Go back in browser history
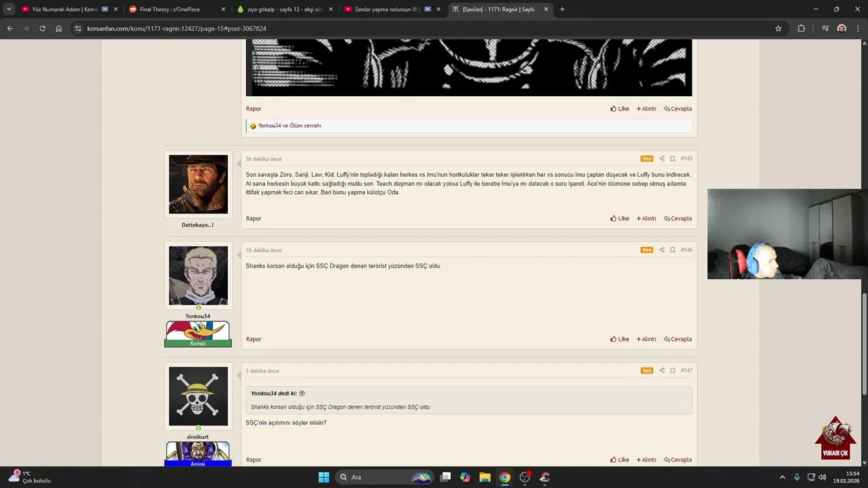Screen dimensions: 868x488 pyautogui.click(x=9, y=28)
